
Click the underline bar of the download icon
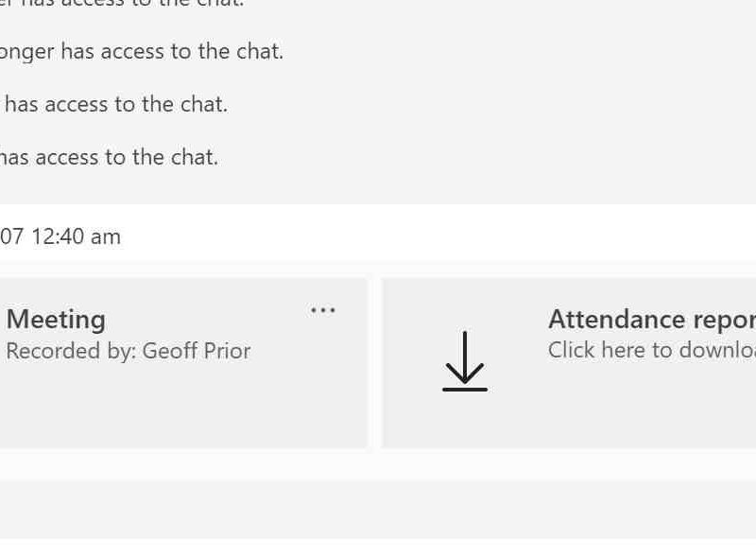point(465,389)
